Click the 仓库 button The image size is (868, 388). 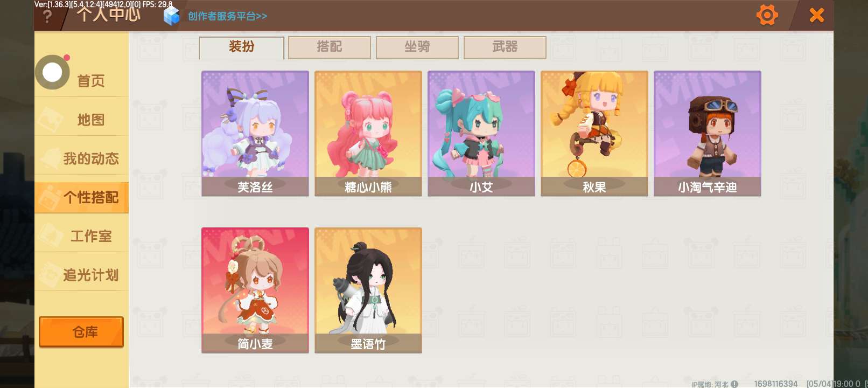[x=81, y=332]
